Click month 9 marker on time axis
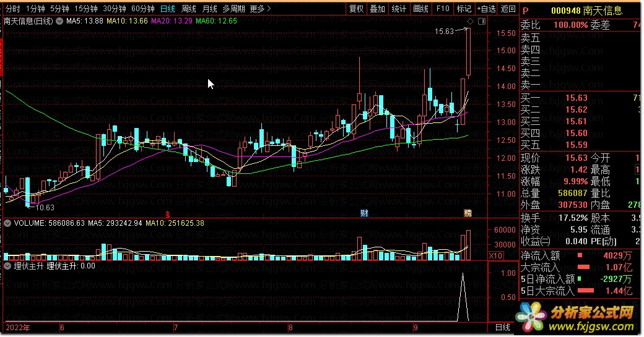Image resolution: width=644 pixels, height=337 pixels. 416,328
